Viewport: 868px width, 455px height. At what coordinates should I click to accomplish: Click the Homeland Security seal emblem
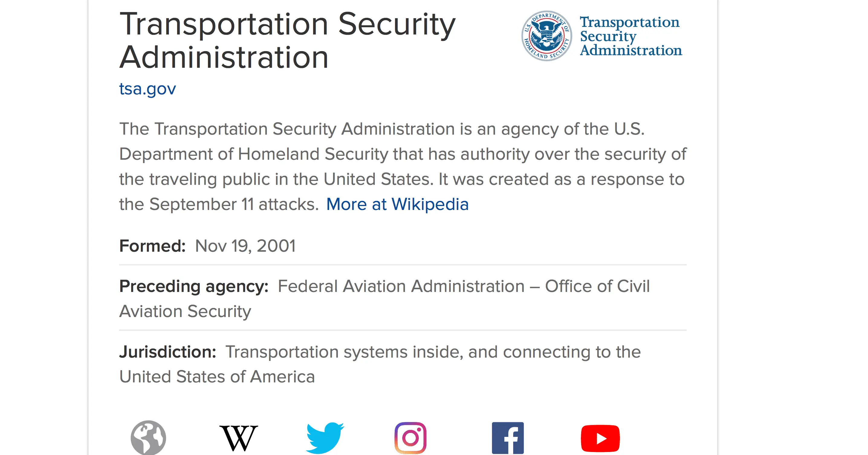(546, 36)
